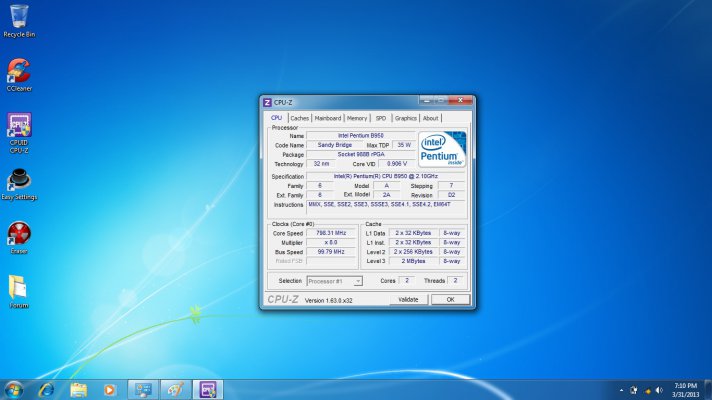
Task: Click the Cores count field
Action: click(x=406, y=281)
